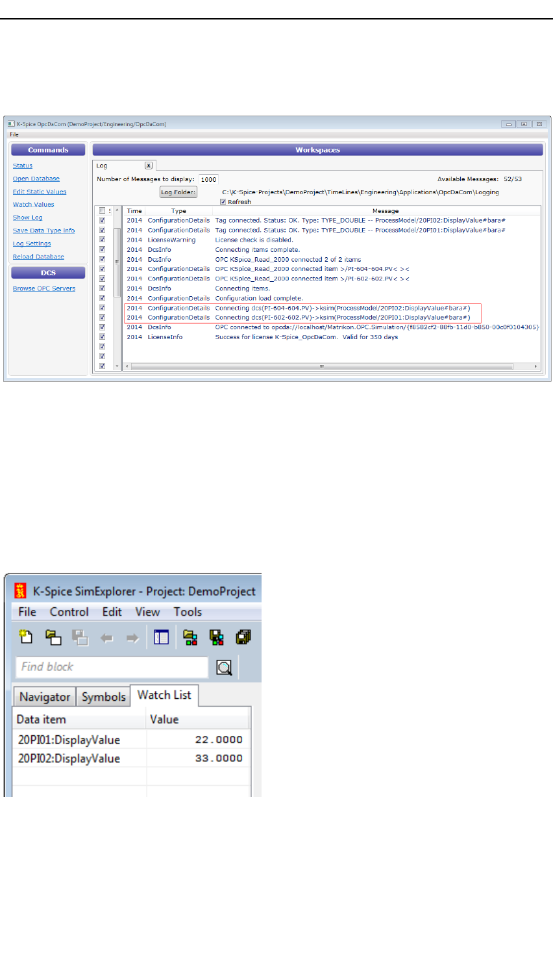553x980 pixels.
Task: Toggle checkbox for 20PI02 Tag connected row
Action: click(x=102, y=220)
